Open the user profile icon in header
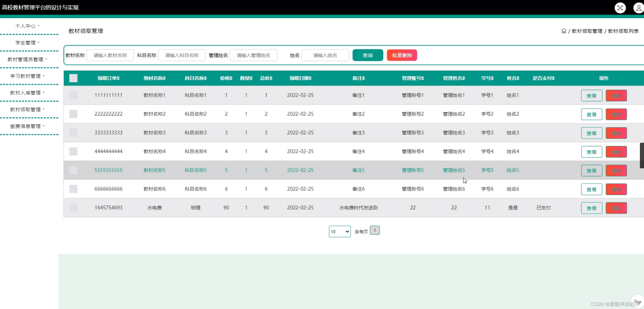The height and width of the screenshot is (309, 644). point(638,8)
